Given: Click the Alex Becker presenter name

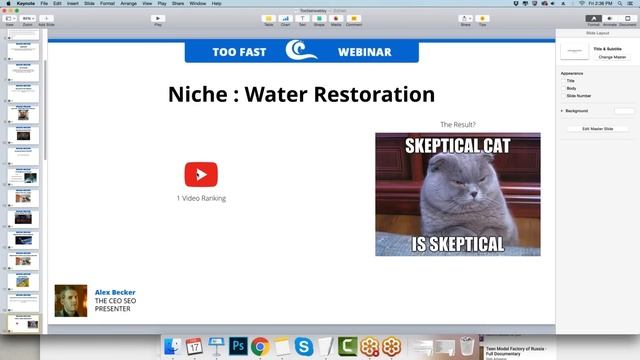Looking at the screenshot, I should pyautogui.click(x=115, y=292).
